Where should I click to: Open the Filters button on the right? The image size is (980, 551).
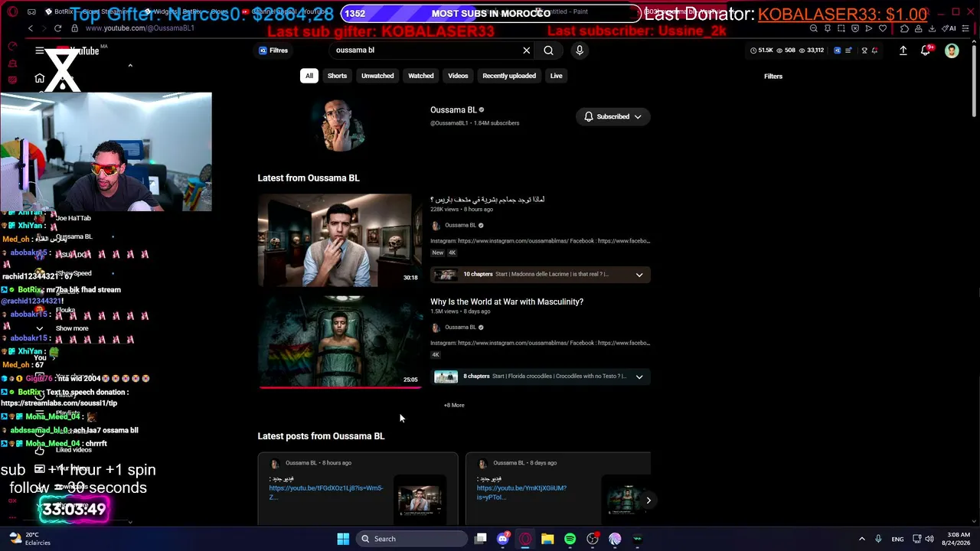click(773, 77)
